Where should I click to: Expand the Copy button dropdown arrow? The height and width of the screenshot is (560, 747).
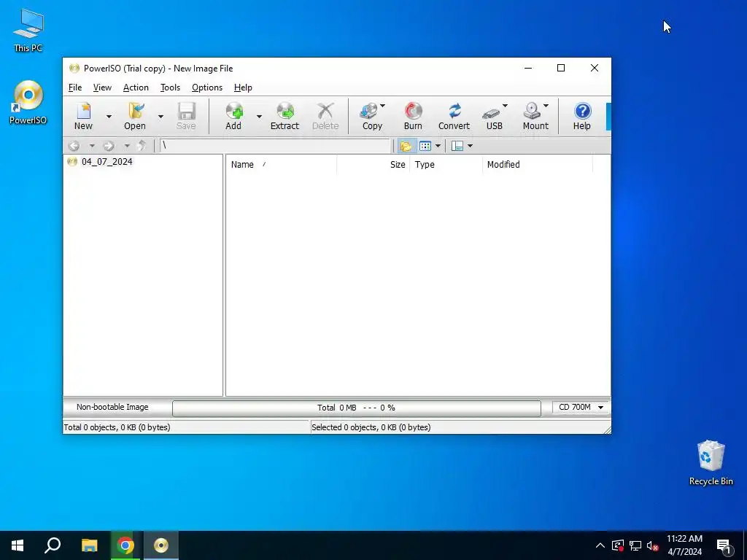(x=382, y=106)
